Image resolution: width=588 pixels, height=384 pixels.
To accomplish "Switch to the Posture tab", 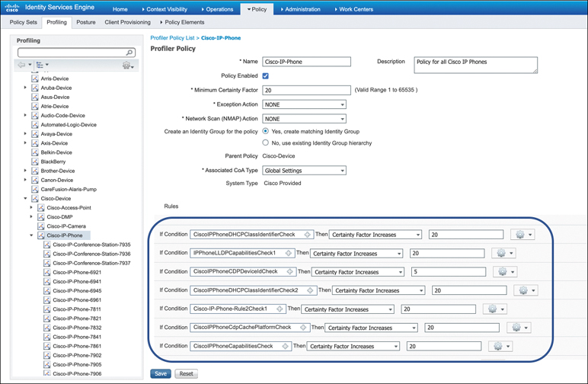I will point(85,23).
